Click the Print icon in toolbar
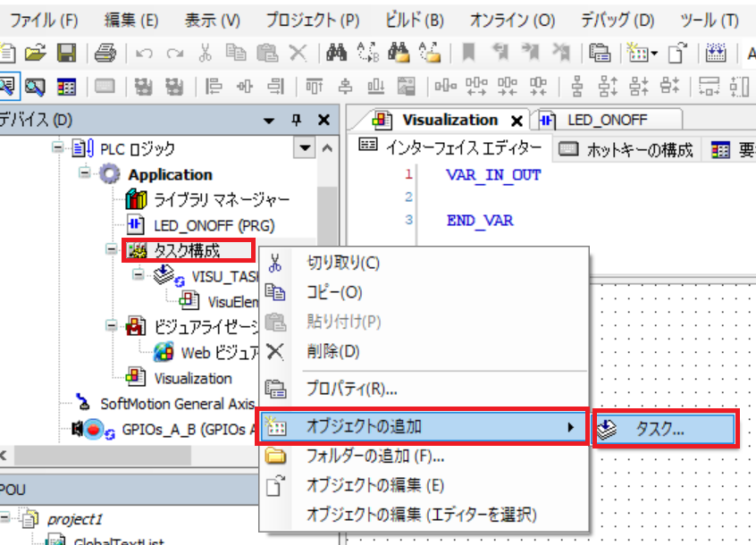Screen dimensions: 756x545 (105, 54)
